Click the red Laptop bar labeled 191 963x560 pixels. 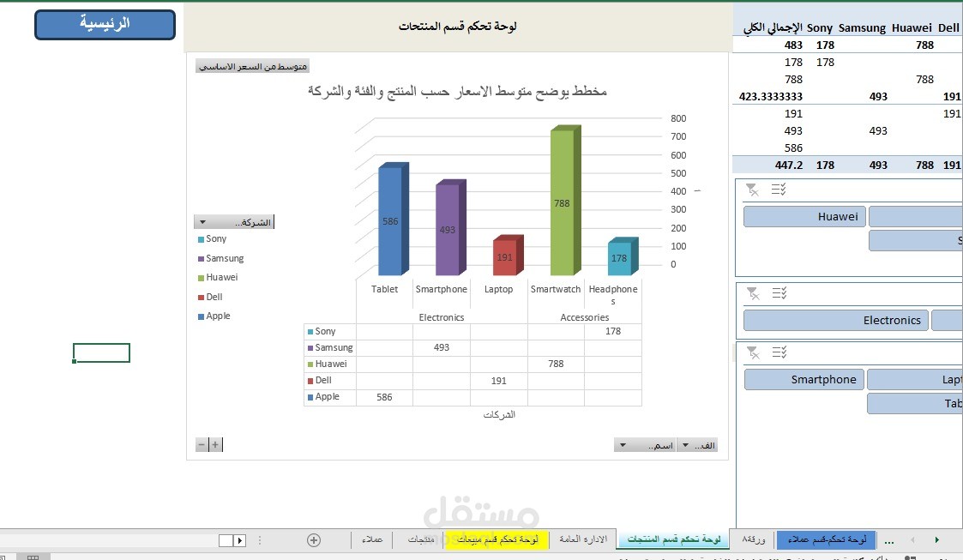point(508,256)
